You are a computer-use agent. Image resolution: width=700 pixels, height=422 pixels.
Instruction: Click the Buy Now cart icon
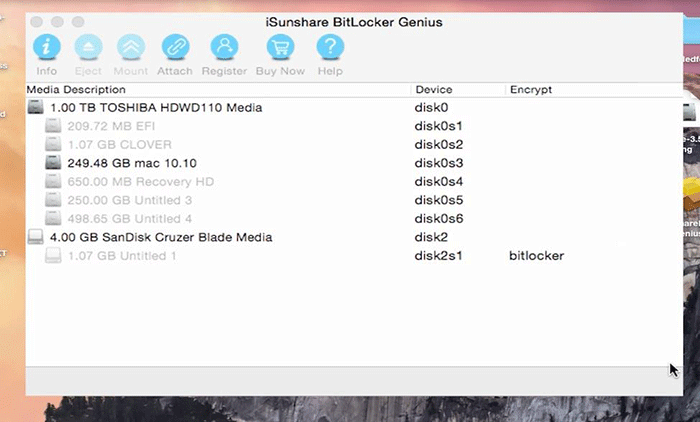click(280, 46)
